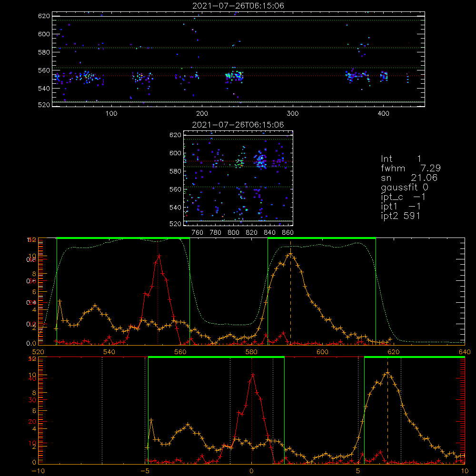Click the 'sn 21.06' readout line

[x=409, y=178]
